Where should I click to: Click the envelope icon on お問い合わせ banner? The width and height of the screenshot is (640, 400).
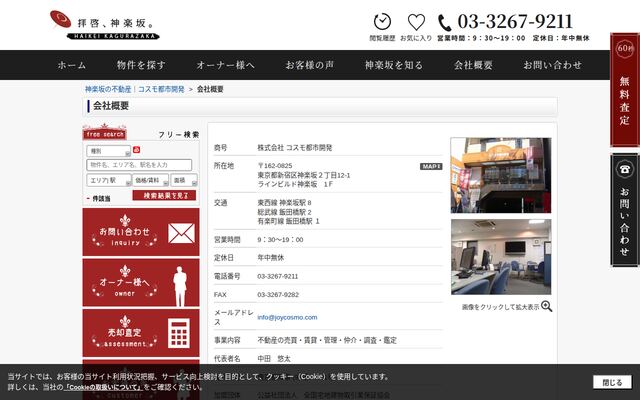(x=181, y=233)
